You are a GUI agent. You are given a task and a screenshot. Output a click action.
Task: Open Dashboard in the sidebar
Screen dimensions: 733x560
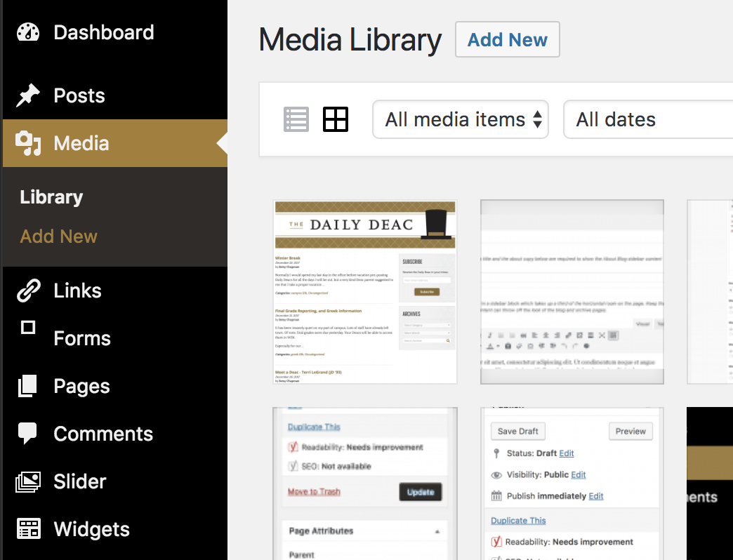click(x=104, y=32)
